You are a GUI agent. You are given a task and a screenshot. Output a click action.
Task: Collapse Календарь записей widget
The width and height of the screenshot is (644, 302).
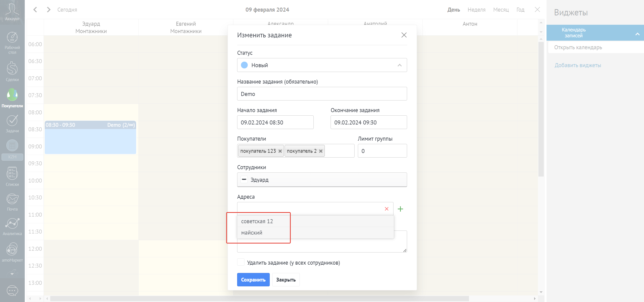637,34
